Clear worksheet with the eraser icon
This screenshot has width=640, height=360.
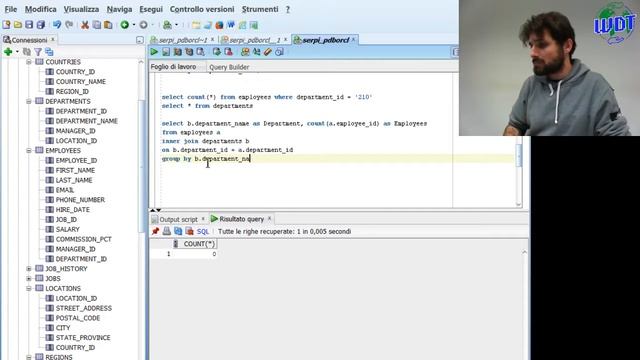point(268,52)
